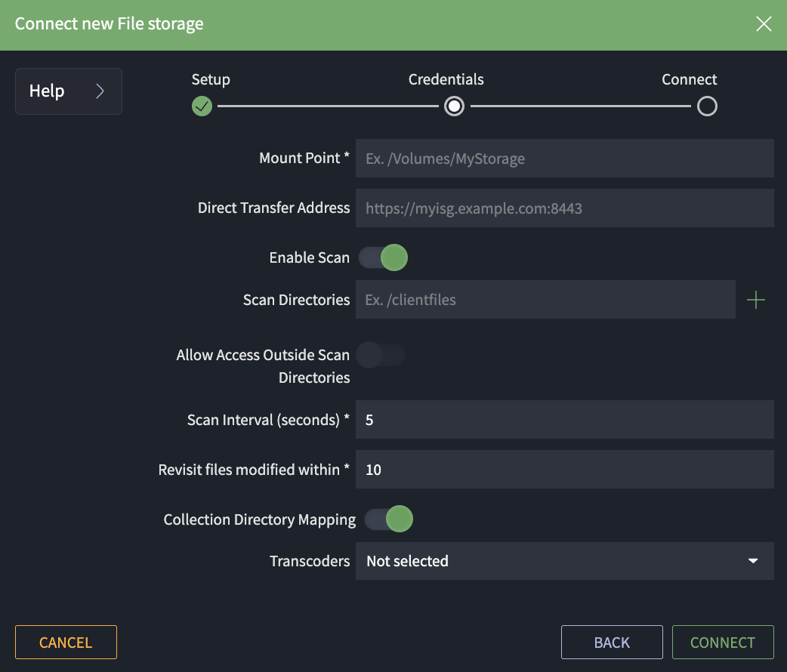Click the Credentials step label

point(446,79)
